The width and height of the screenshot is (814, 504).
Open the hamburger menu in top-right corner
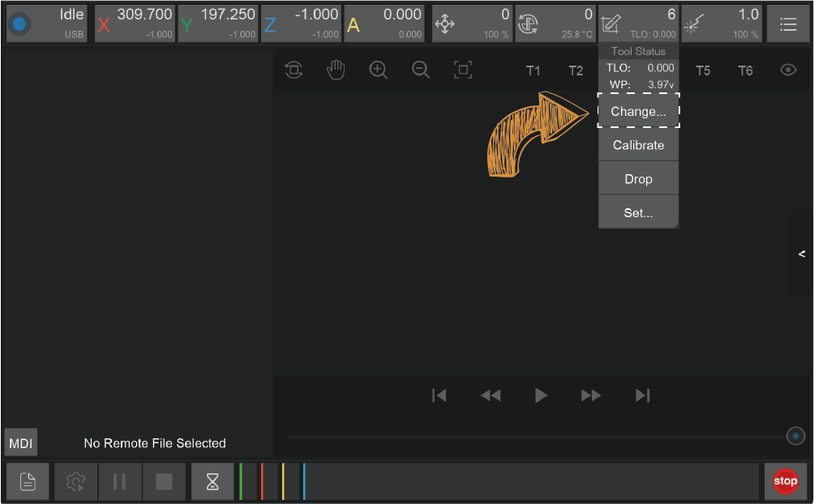coord(787,24)
